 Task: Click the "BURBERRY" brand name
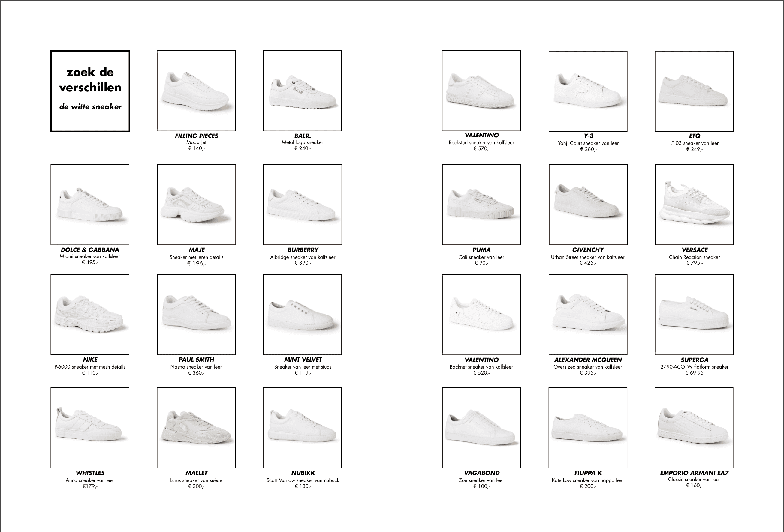pyautogui.click(x=303, y=250)
